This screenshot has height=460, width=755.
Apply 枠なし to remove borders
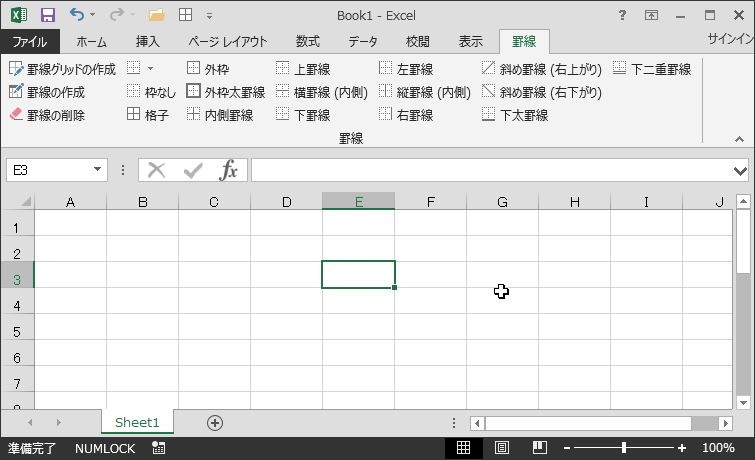click(151, 92)
